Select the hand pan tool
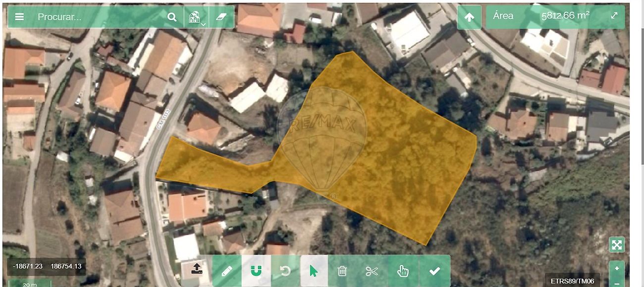 click(x=403, y=271)
